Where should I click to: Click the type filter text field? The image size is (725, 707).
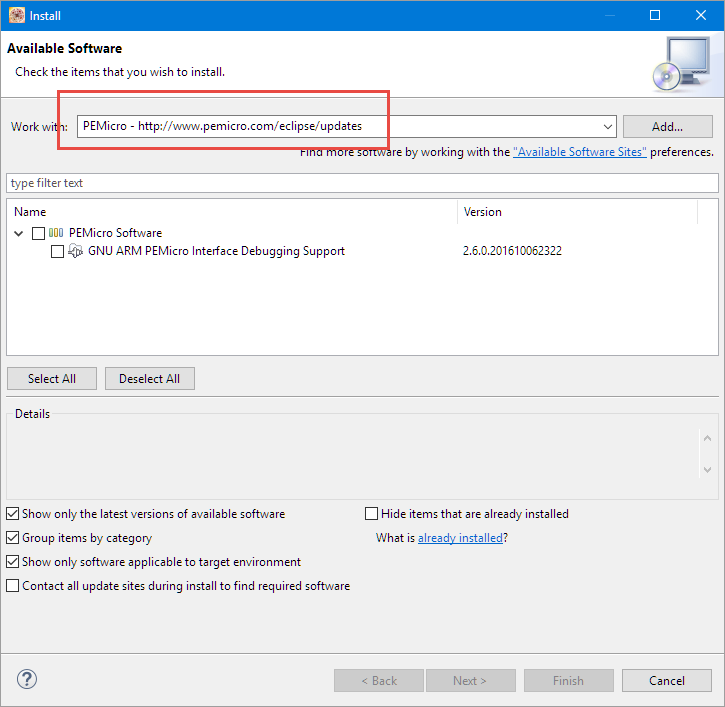click(362, 183)
